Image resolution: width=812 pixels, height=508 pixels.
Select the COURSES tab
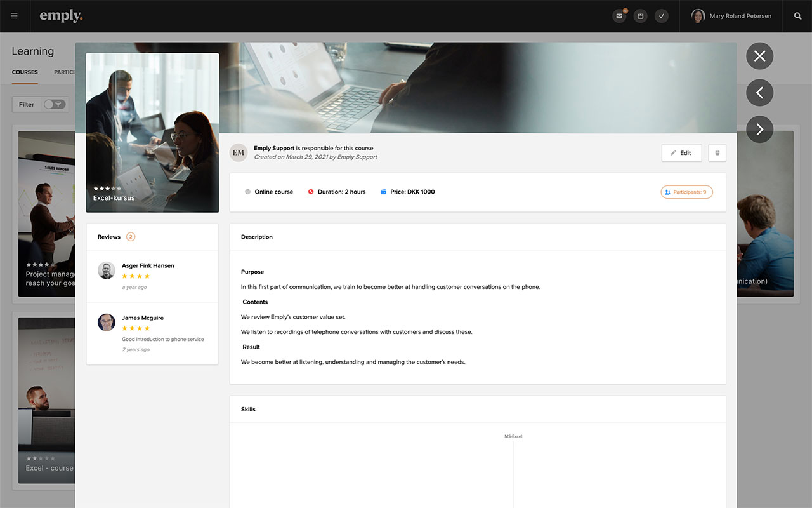point(25,72)
